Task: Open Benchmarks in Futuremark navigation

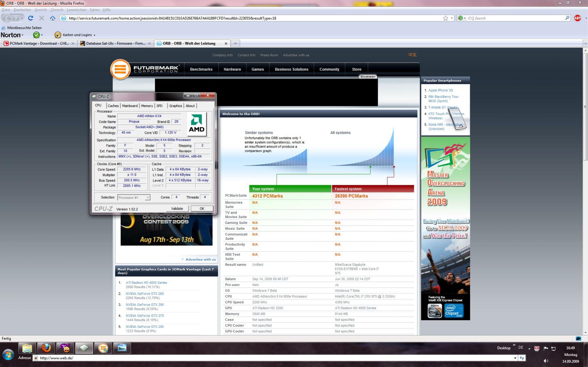Action: (201, 69)
